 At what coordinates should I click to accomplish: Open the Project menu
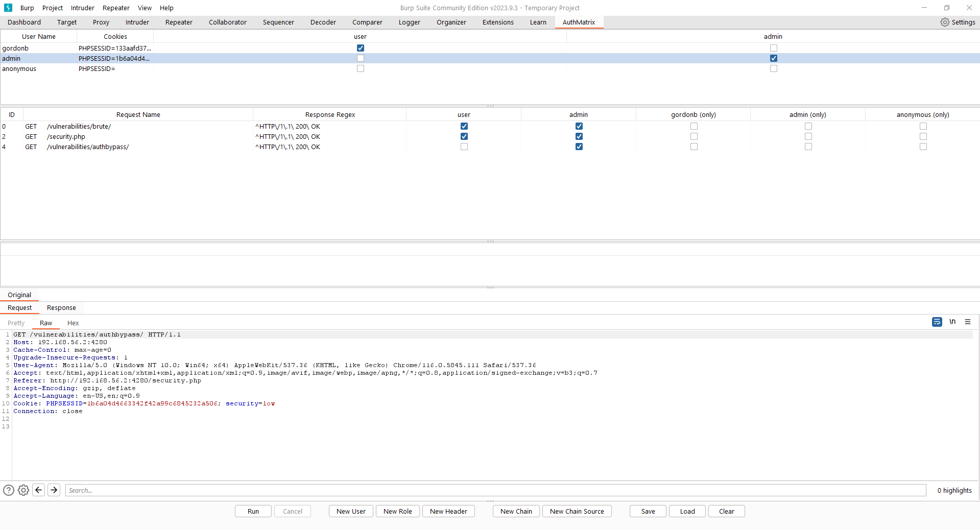pyautogui.click(x=53, y=8)
